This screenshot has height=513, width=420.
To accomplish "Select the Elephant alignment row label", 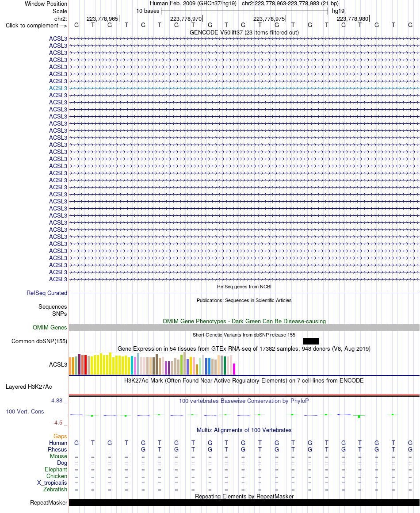I will (56, 470).
